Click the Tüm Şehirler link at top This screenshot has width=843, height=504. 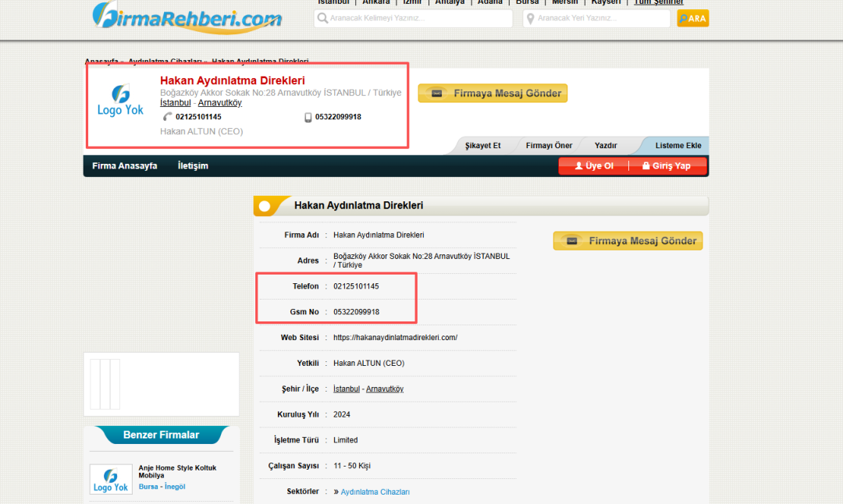pyautogui.click(x=659, y=2)
